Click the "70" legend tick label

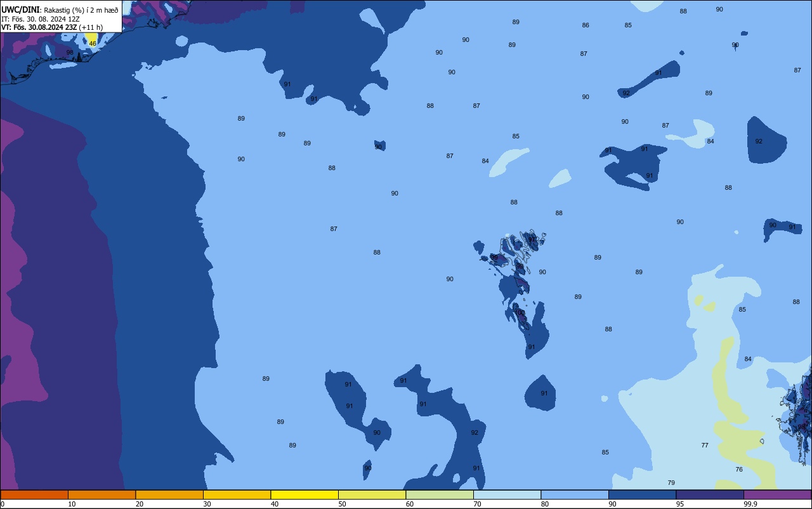click(478, 504)
